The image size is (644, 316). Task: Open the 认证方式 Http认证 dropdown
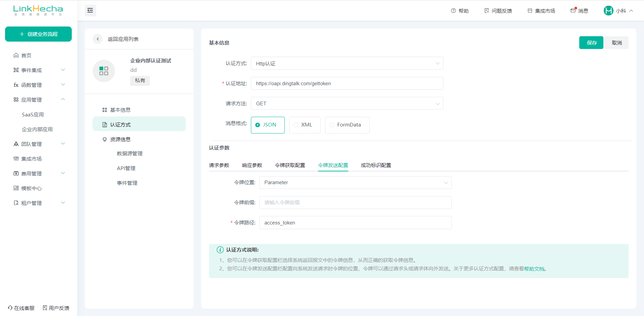pyautogui.click(x=347, y=63)
